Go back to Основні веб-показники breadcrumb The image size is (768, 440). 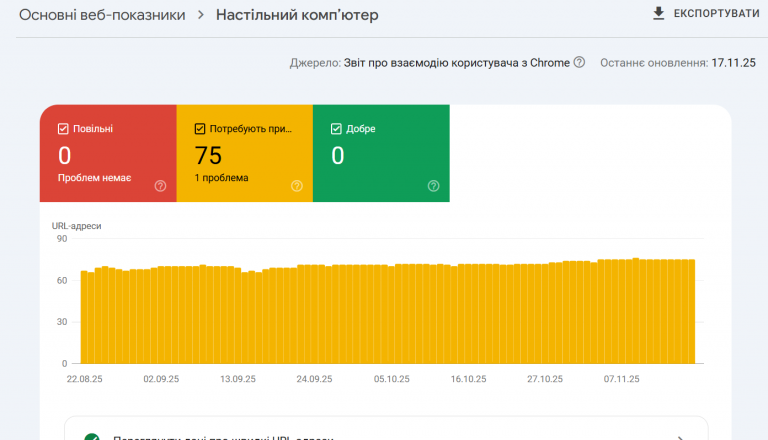[101, 16]
